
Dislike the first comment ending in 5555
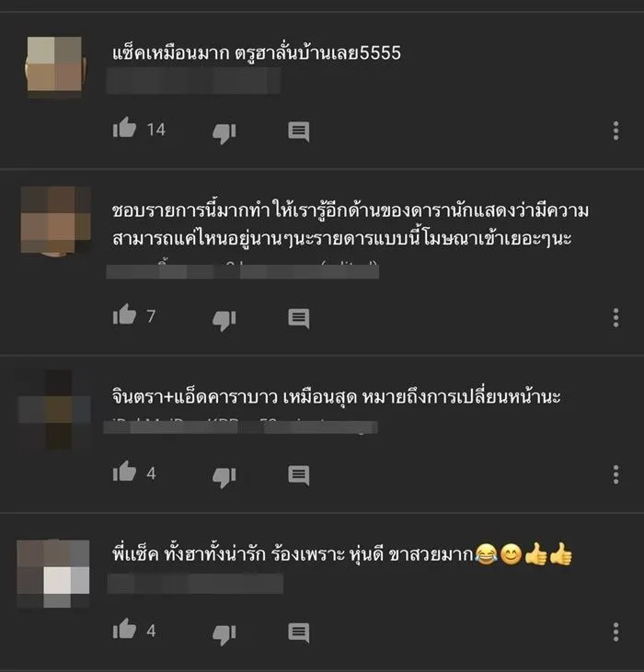[x=224, y=133]
